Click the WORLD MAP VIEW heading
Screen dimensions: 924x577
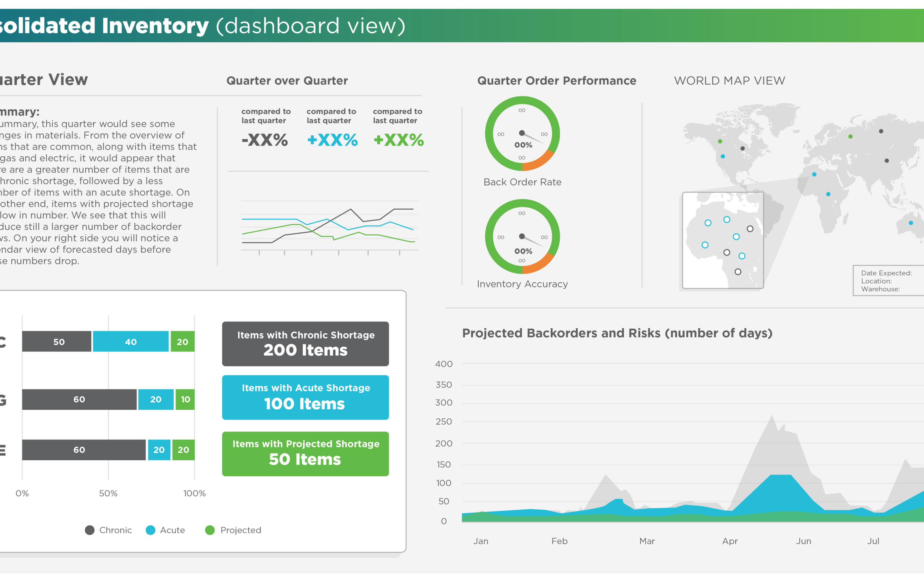pyautogui.click(x=729, y=81)
